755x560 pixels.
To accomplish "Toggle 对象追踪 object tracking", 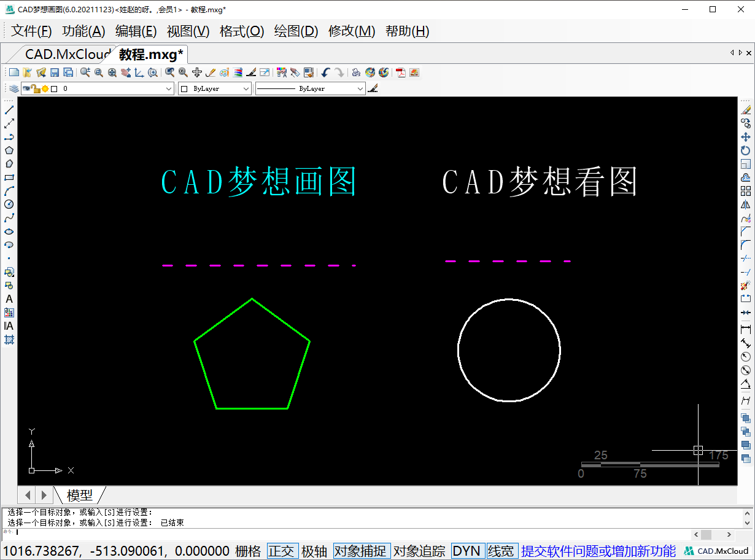I will click(x=419, y=551).
